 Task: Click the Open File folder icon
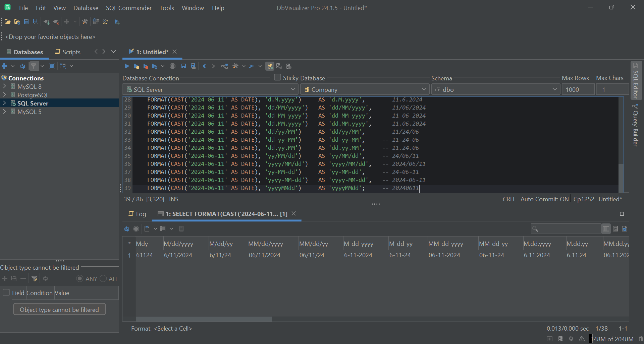[8, 22]
